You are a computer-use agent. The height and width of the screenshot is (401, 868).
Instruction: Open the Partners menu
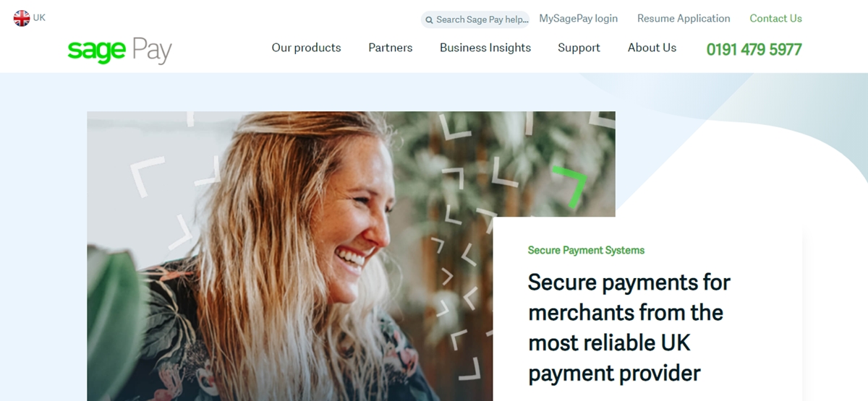point(391,48)
